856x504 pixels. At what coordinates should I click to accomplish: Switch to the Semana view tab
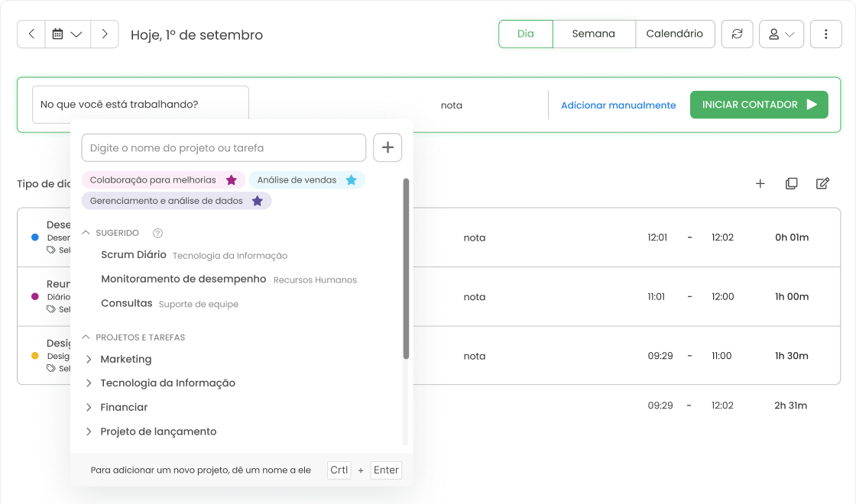[593, 34]
